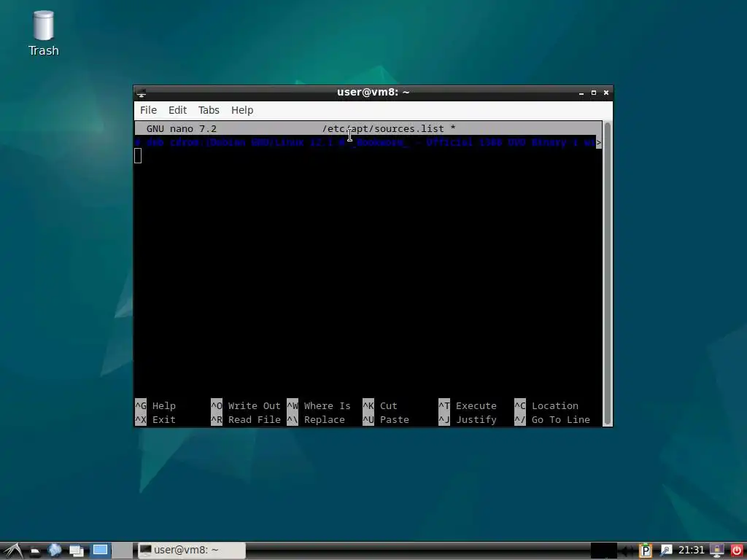Click the /etc/apt/sources.list file name in nano header
The width and height of the screenshot is (747, 560).
coord(383,128)
